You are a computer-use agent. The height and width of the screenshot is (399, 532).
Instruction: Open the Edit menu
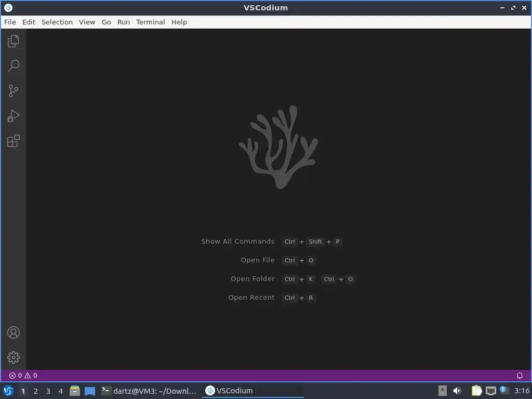pos(29,22)
